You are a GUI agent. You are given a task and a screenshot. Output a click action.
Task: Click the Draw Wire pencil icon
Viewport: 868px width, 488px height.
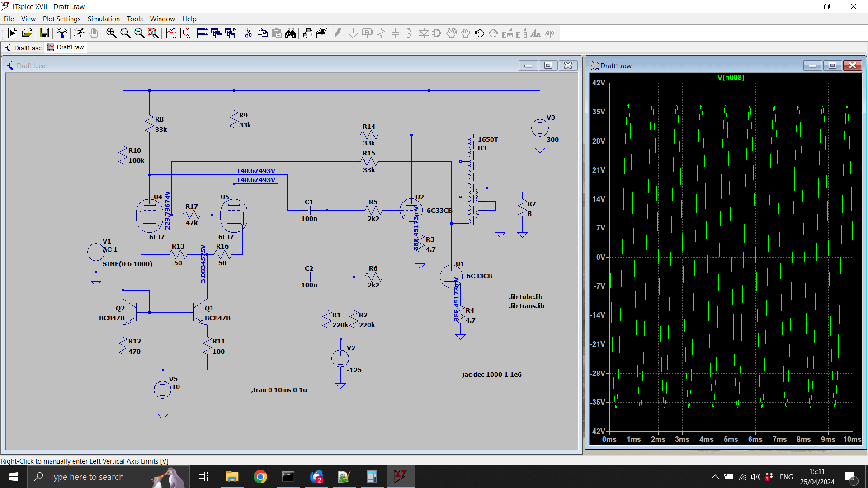click(x=340, y=33)
